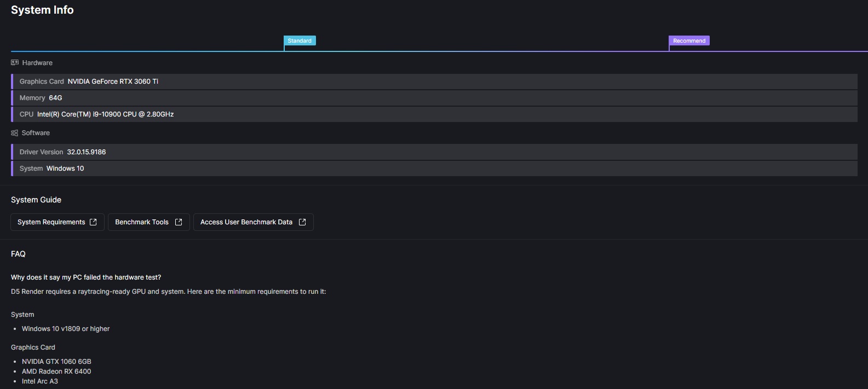Click external-link icon beside Access User Benchmark Data
Image resolution: width=868 pixels, height=389 pixels.
(302, 222)
